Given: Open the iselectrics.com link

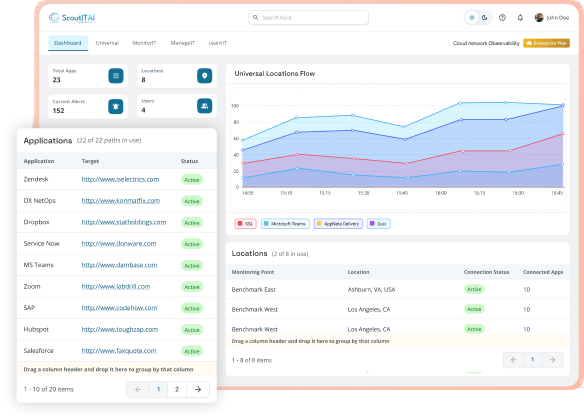Looking at the screenshot, I should 120,179.
